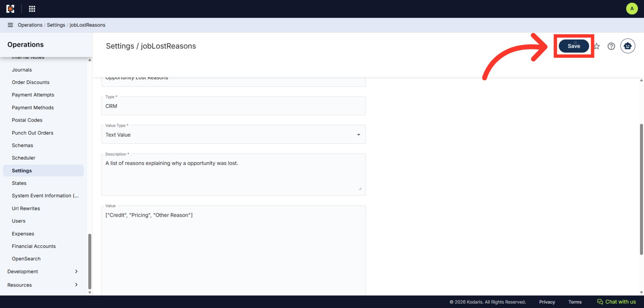This screenshot has height=308, width=644.
Task: Click the Kodaris logo icon
Action: 10,9
